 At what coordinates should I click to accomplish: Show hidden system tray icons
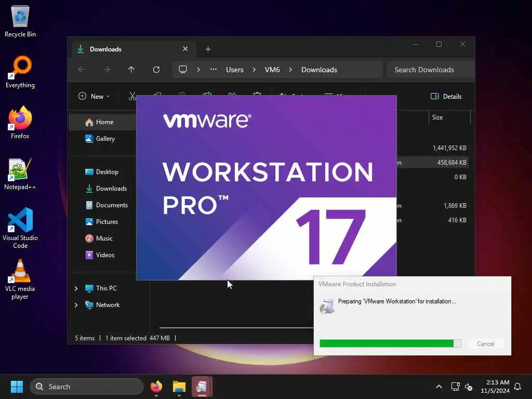coord(438,387)
